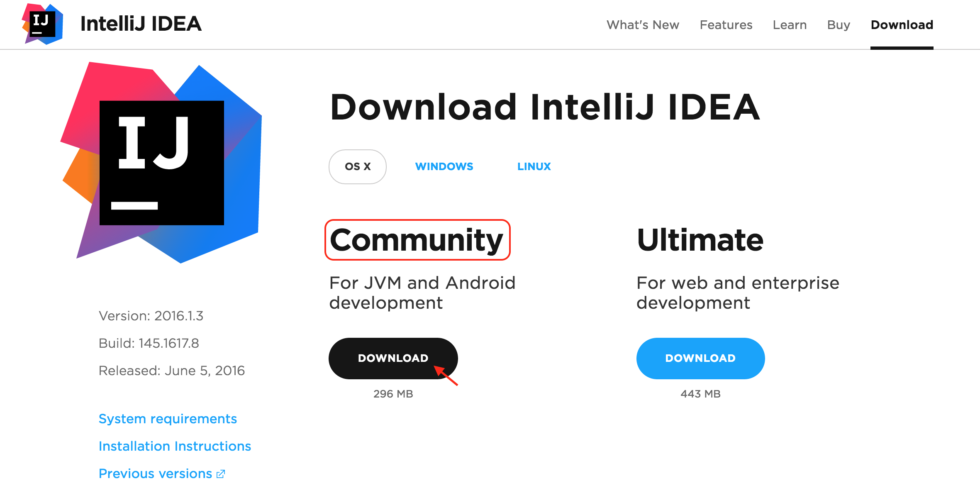Open the Buy page from the navigation
980x488 pixels.
[839, 25]
